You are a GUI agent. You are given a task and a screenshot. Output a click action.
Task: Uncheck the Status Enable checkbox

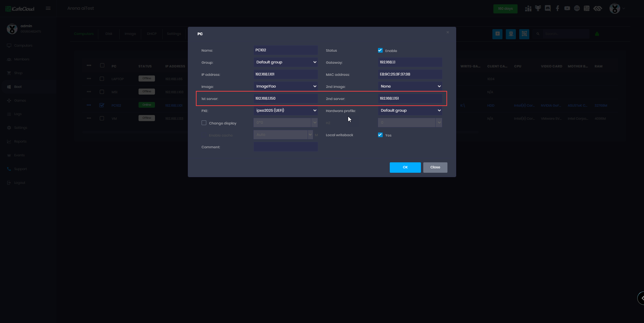coord(380,50)
